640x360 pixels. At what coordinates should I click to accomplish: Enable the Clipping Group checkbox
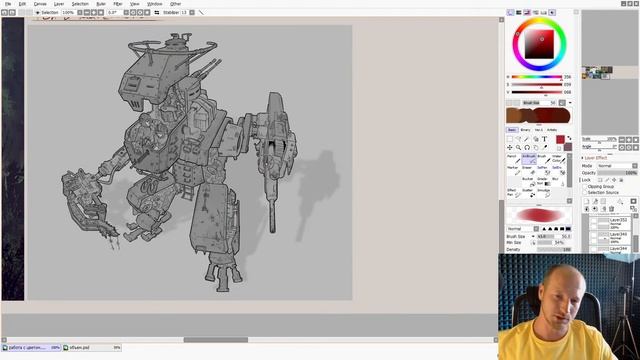point(585,187)
